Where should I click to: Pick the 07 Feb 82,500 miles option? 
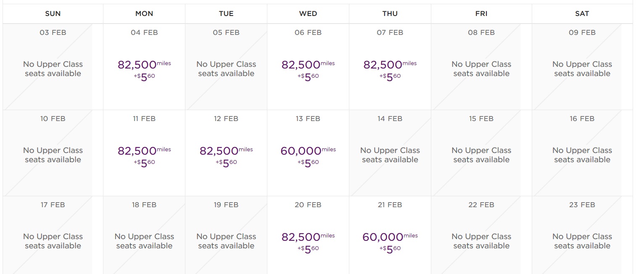[x=390, y=70]
